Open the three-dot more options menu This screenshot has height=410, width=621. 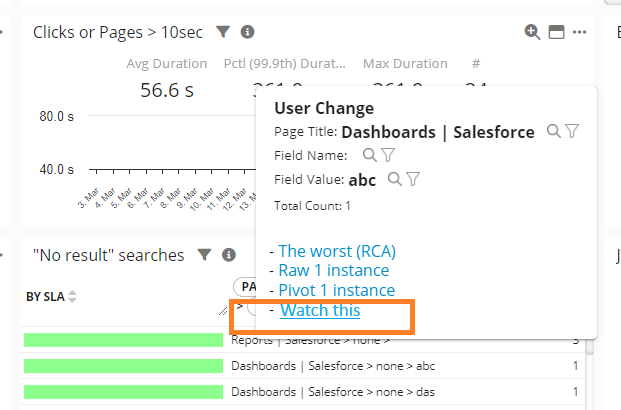580,32
